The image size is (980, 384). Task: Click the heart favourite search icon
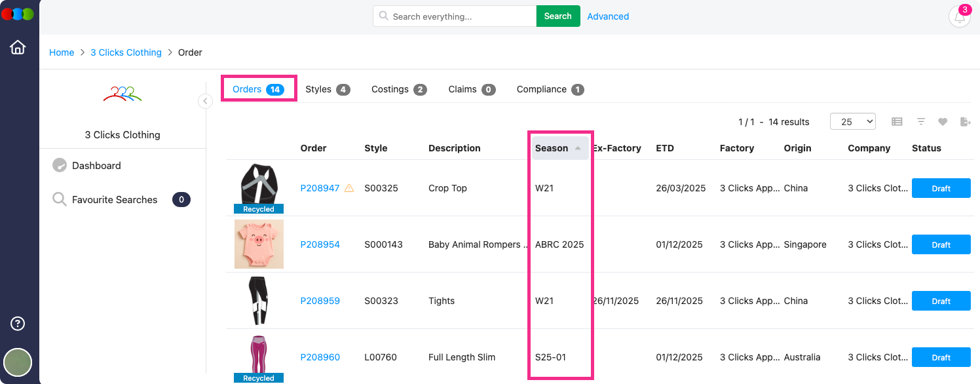coord(943,122)
